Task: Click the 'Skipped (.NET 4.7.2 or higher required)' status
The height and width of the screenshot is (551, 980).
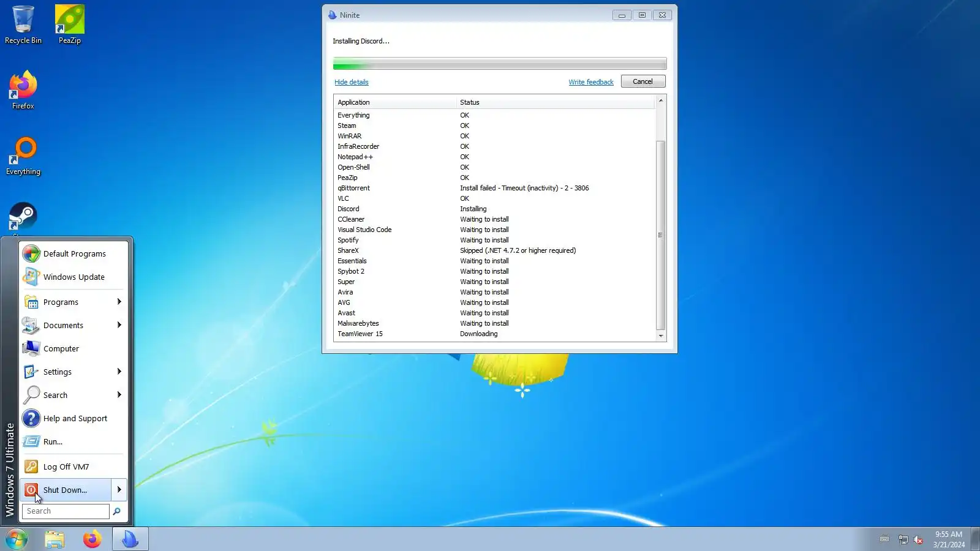Action: point(518,250)
